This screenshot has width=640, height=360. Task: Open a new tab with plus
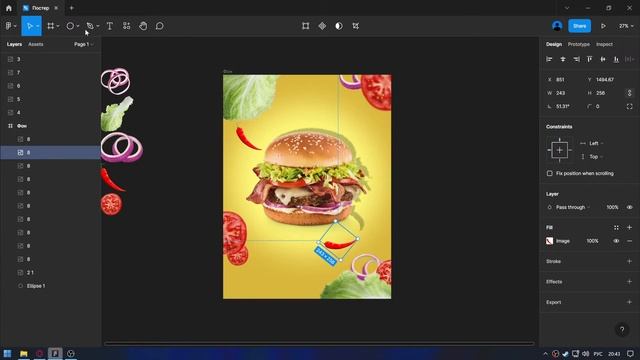click(71, 8)
